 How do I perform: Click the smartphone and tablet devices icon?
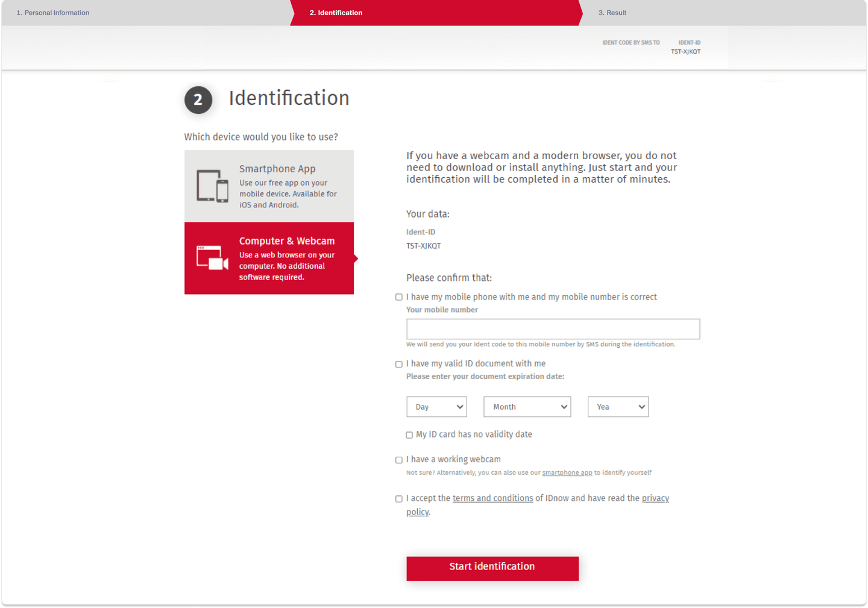tap(212, 186)
